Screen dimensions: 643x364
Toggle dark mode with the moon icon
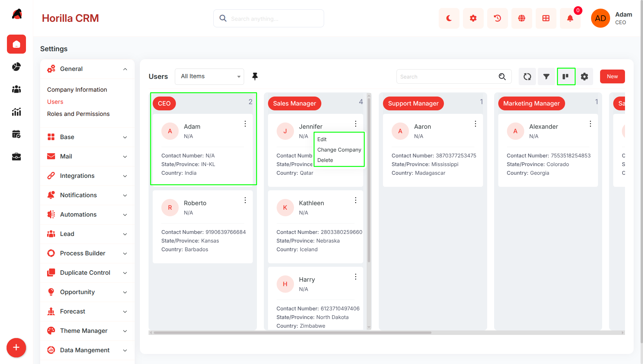pyautogui.click(x=449, y=18)
